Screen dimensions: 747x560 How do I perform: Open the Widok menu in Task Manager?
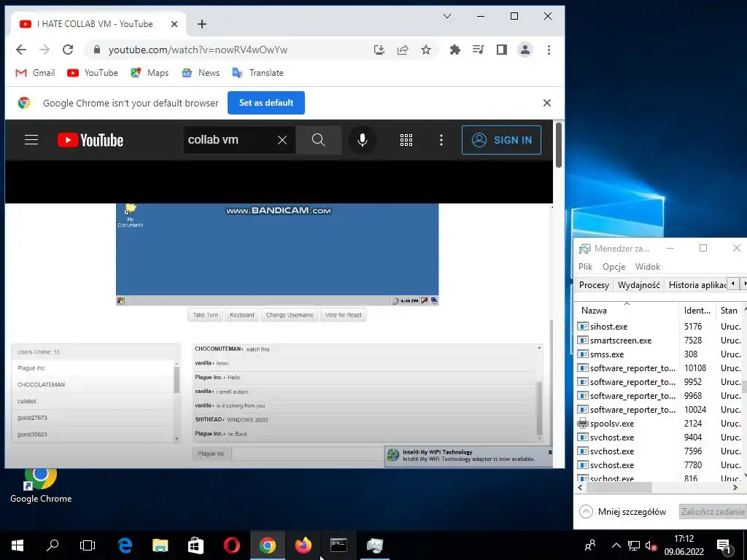click(x=648, y=267)
